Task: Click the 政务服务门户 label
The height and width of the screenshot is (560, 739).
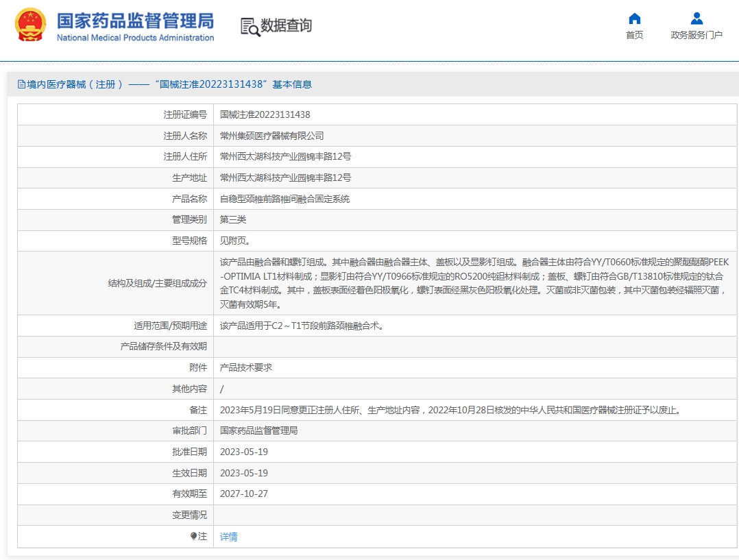Action: point(696,35)
